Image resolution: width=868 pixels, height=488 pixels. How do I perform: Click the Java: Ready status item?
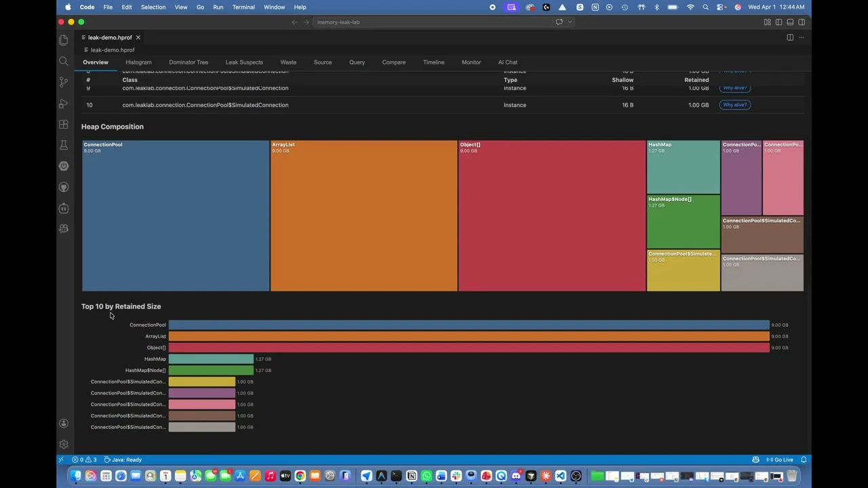(123, 460)
